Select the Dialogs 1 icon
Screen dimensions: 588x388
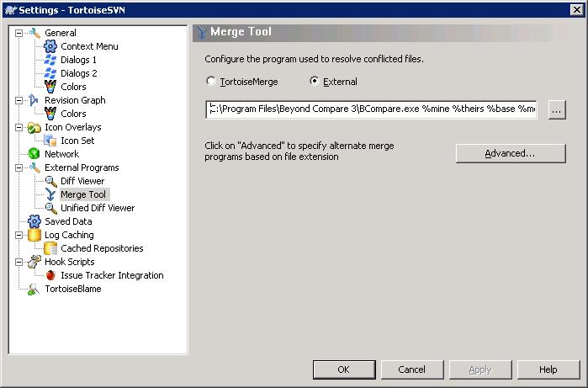click(50, 60)
